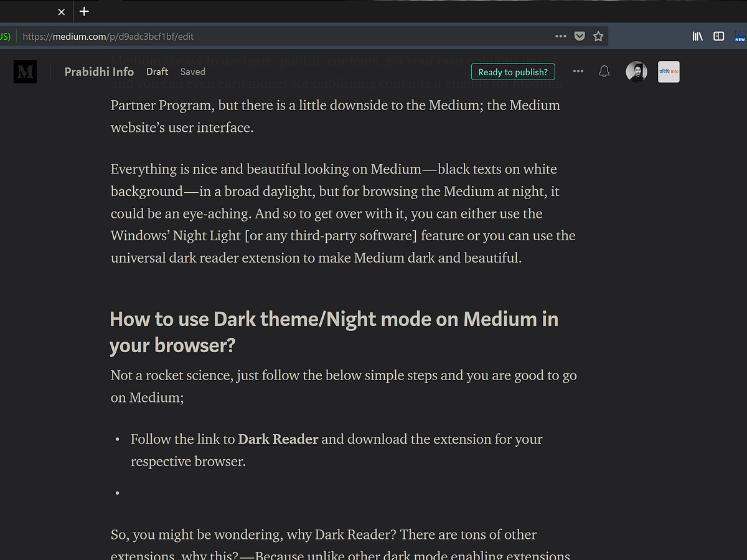Click the heading about Dark theme/Night mode
The width and height of the screenshot is (747, 560).
pos(334,332)
